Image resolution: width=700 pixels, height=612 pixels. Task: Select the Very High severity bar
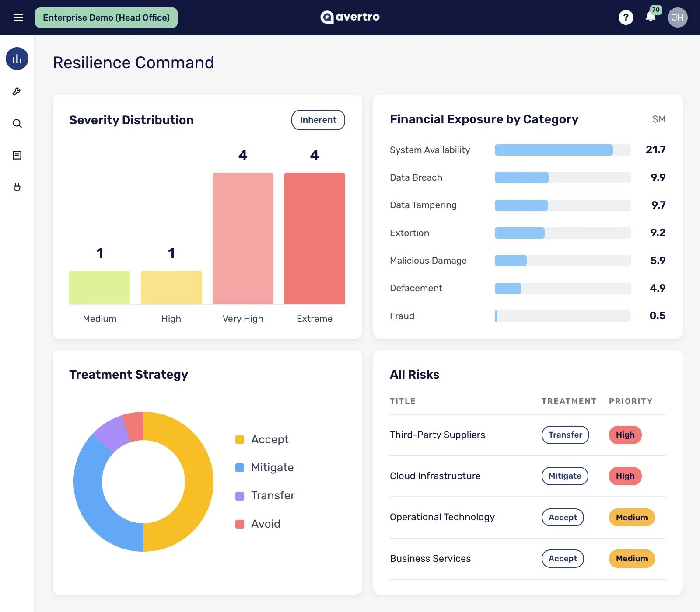click(x=243, y=238)
